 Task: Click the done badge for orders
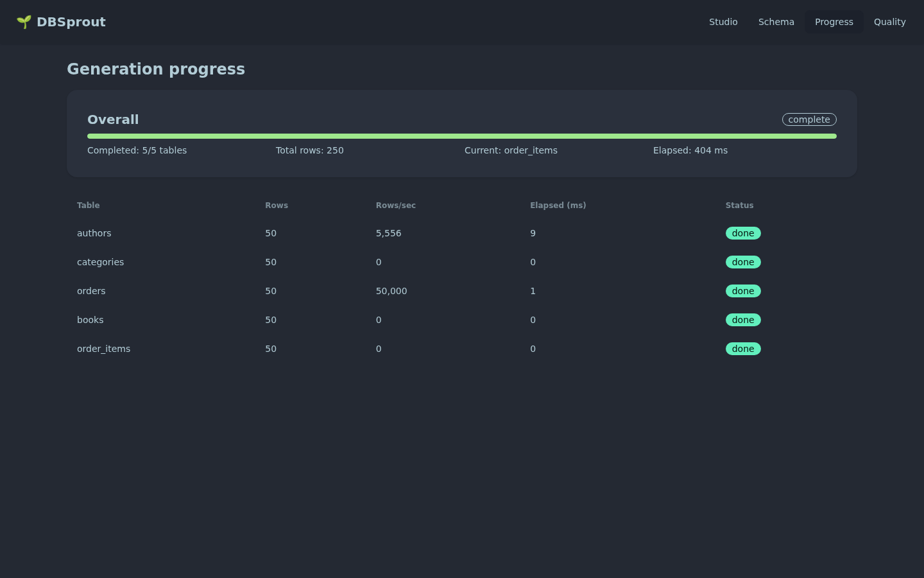click(x=743, y=291)
